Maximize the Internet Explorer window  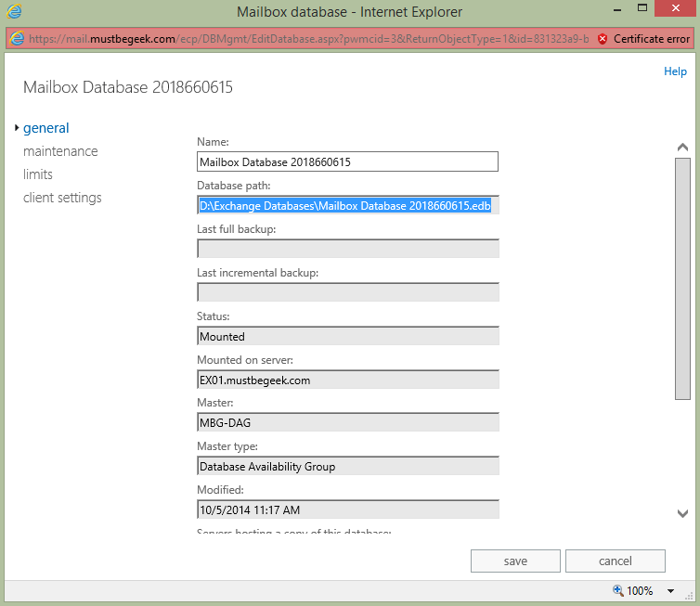click(x=642, y=8)
